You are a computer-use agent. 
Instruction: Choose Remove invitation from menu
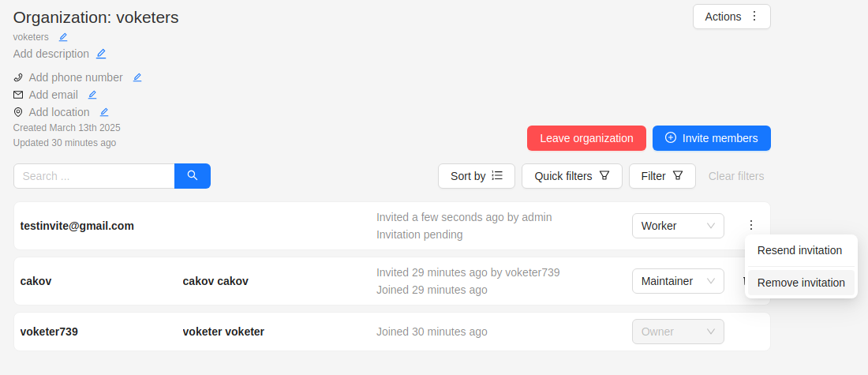801,283
